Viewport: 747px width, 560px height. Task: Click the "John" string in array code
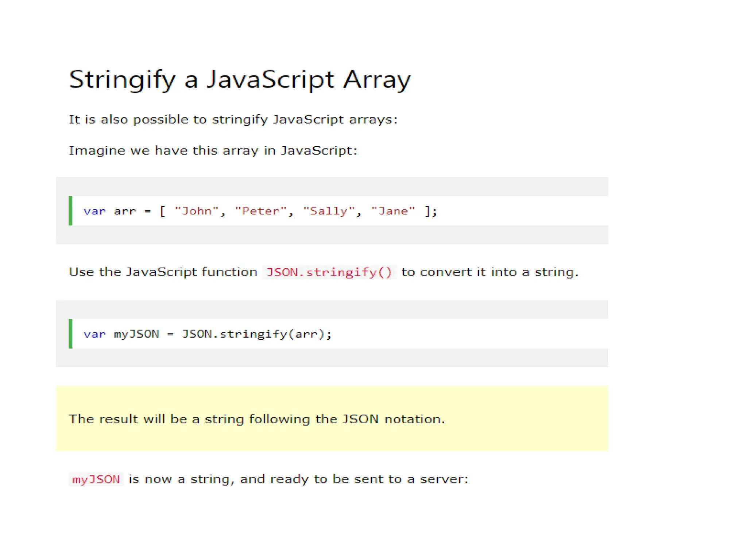197,211
